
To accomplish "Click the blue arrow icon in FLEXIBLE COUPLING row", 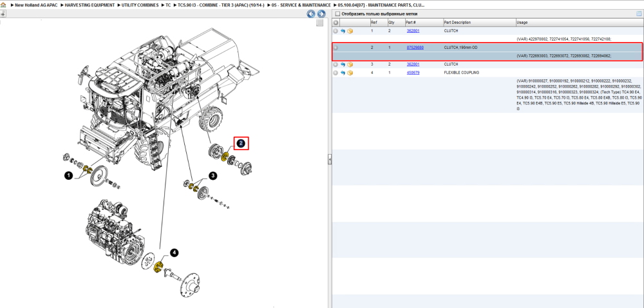I will (x=343, y=73).
